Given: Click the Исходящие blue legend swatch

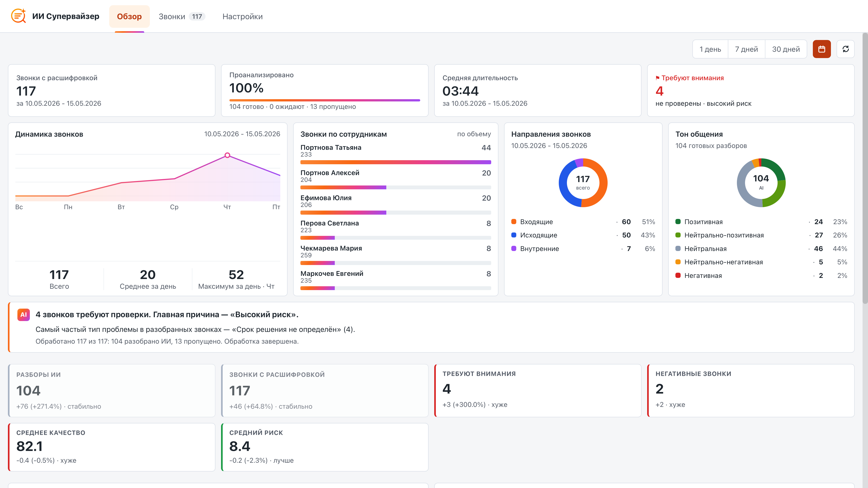Looking at the screenshot, I should click(x=514, y=235).
